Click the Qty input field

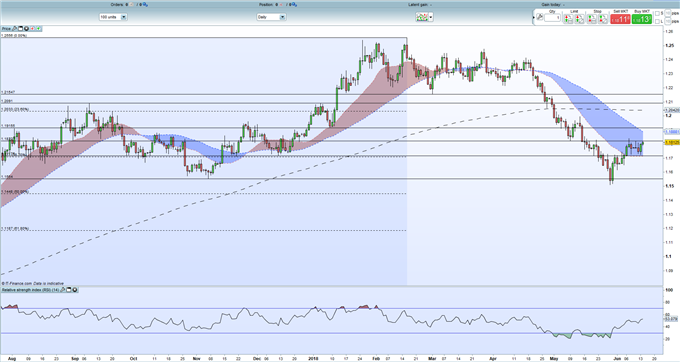pos(552,18)
